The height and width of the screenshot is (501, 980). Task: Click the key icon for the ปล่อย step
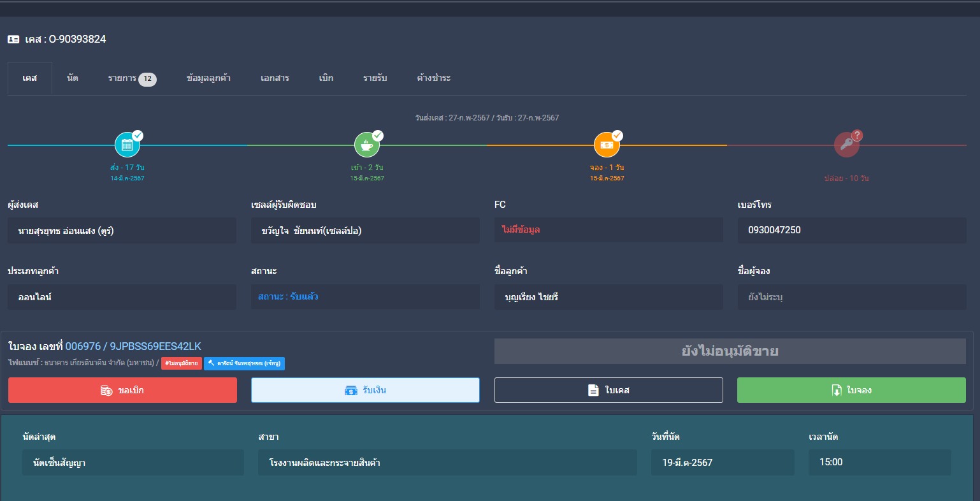tap(846, 145)
